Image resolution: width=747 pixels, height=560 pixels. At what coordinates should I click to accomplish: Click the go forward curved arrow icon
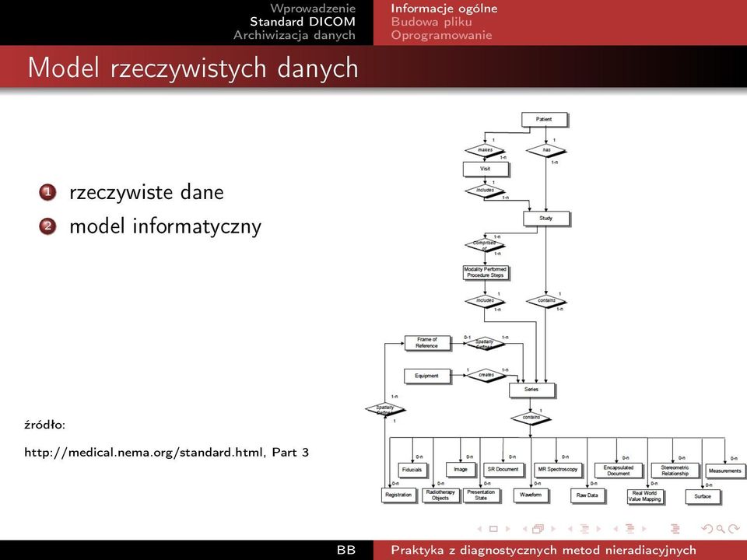(734, 529)
